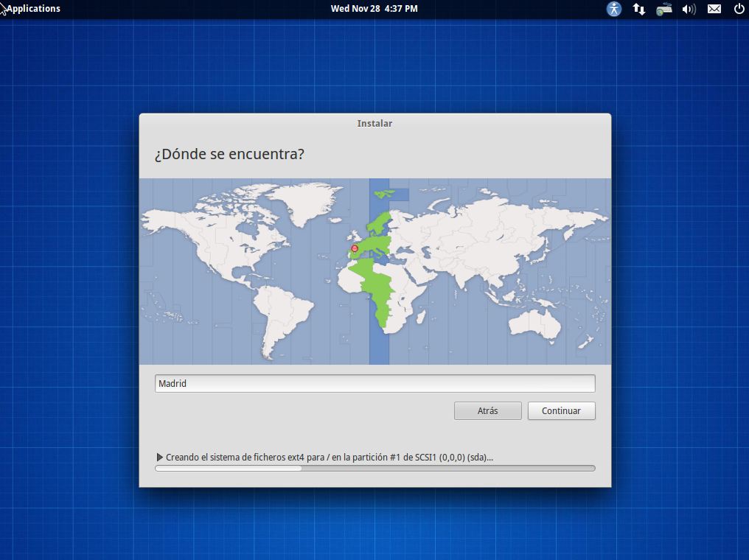Go back with the Atrás button

pyautogui.click(x=487, y=411)
